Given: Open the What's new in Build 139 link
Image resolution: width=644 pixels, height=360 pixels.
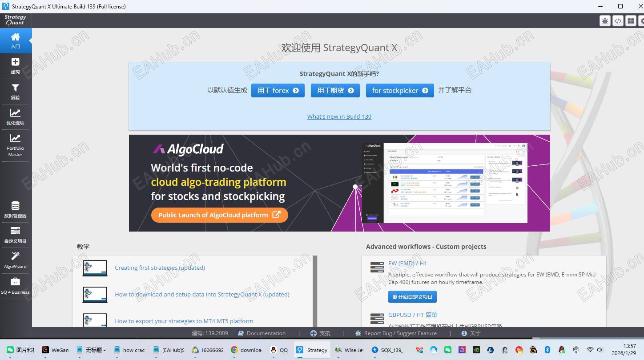Looking at the screenshot, I should tap(339, 116).
